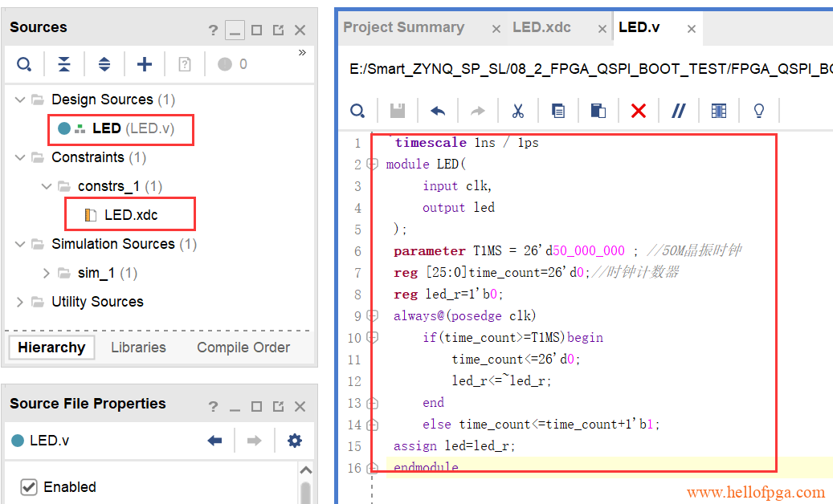Click Expand All icon in Sources toolbar

104,64
